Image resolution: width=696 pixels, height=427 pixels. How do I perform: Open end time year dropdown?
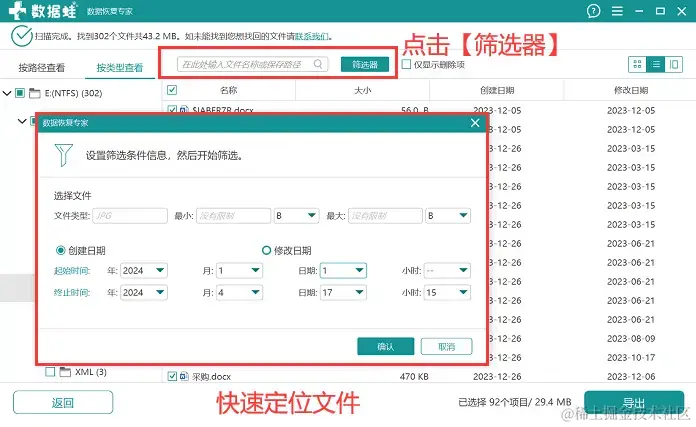(143, 293)
